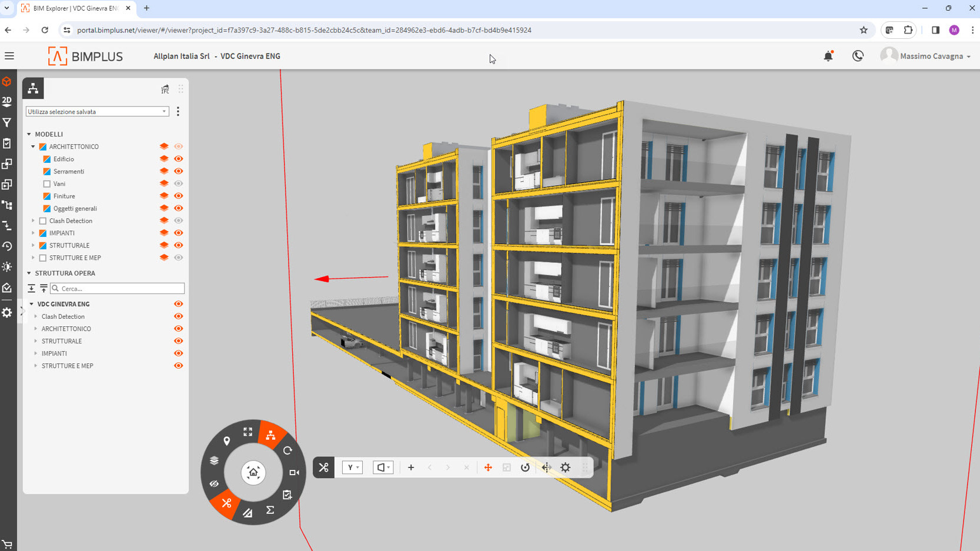This screenshot has height=551, width=980.
Task: Select the Tasks clipboard icon in the sidebar
Action: [7, 142]
